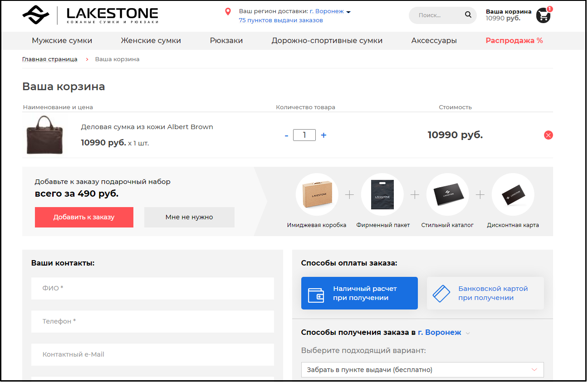Screen dimensions: 588x382
Task: Click the Выберите подходящий вариант label
Action: tap(363, 350)
